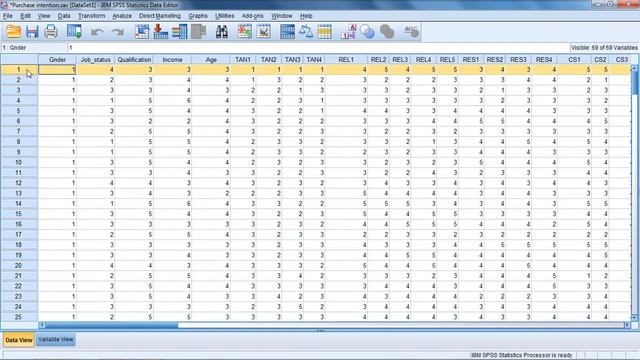
Task: Click the Insert variable toolbar icon
Action: click(264, 32)
